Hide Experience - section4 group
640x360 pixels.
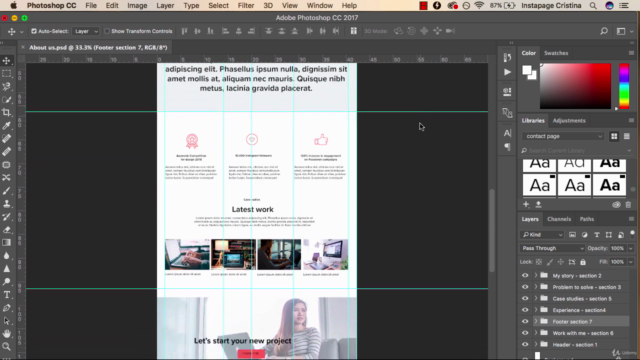[x=525, y=310]
